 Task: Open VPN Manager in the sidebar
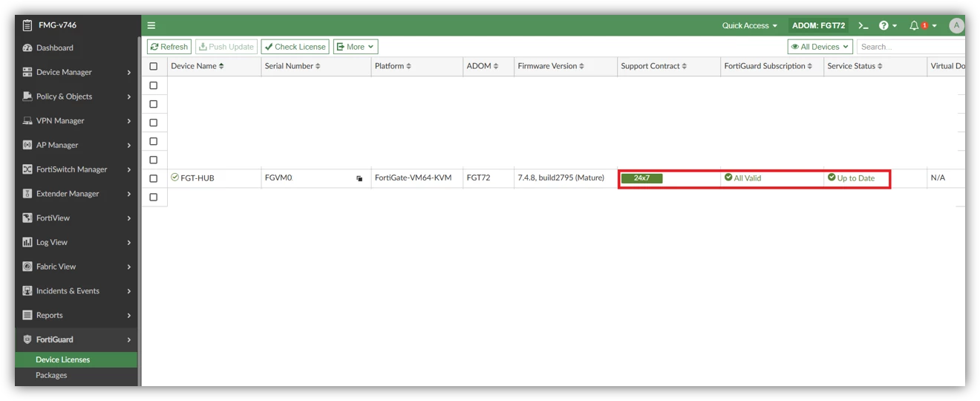tap(76, 120)
